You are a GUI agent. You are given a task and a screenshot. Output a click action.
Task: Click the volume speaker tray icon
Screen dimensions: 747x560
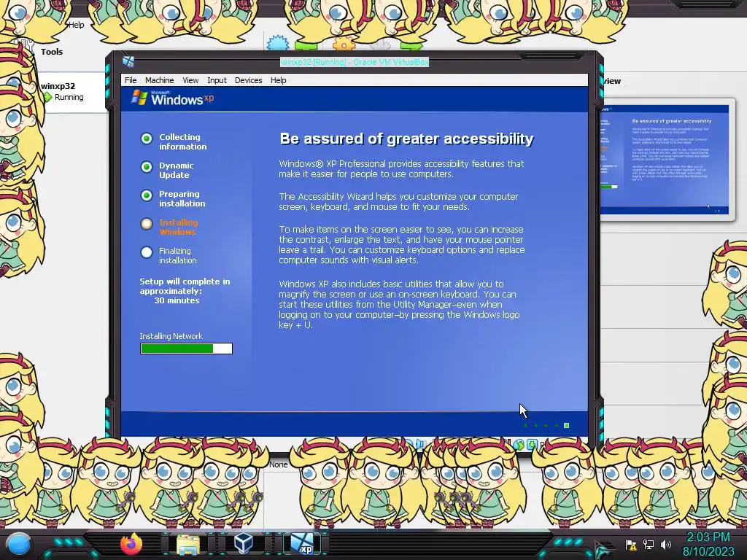(666, 544)
